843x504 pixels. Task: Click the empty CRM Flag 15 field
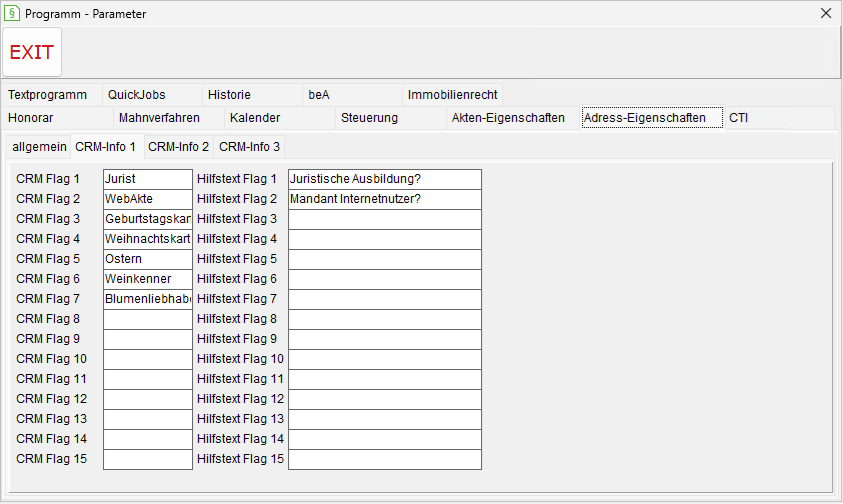click(x=148, y=459)
